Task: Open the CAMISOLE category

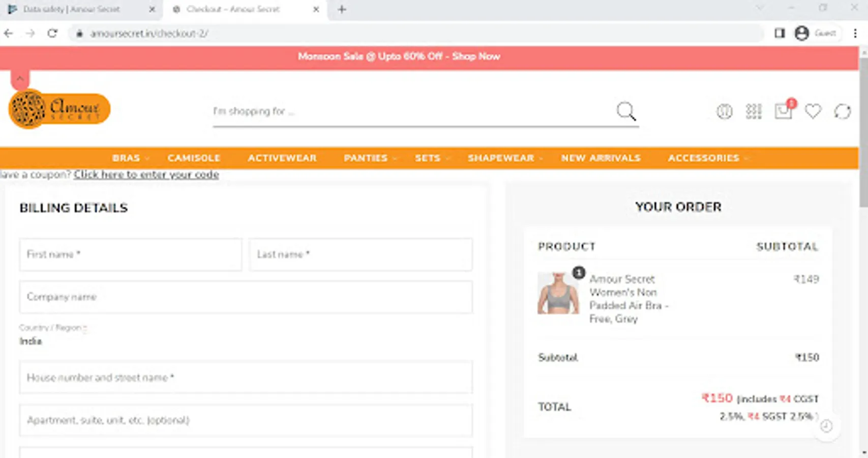Action: [x=194, y=158]
